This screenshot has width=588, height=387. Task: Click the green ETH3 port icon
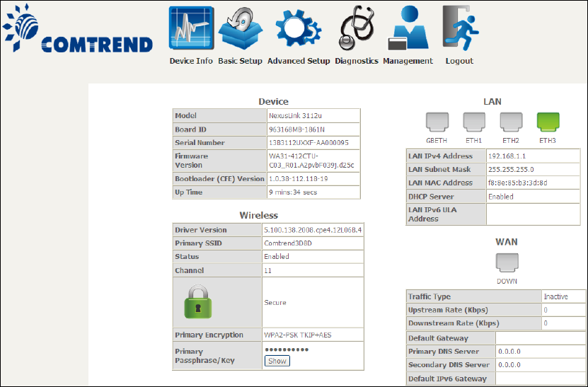pyautogui.click(x=548, y=122)
